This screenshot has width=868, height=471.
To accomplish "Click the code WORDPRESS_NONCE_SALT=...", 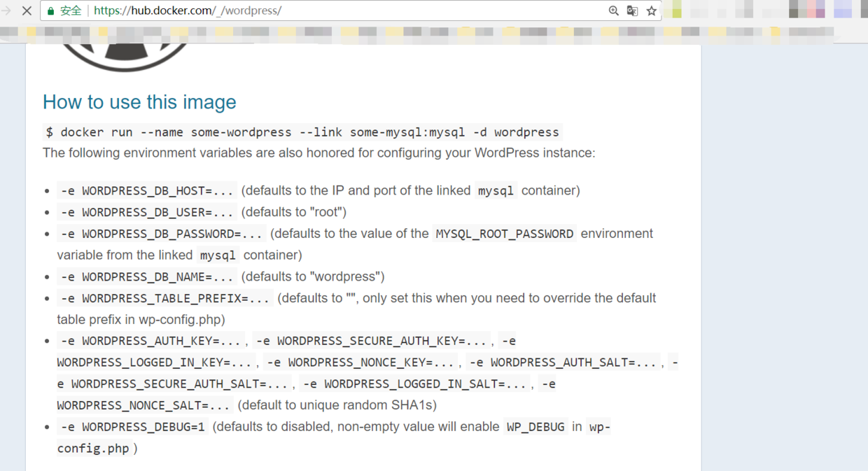I will tap(144, 405).
